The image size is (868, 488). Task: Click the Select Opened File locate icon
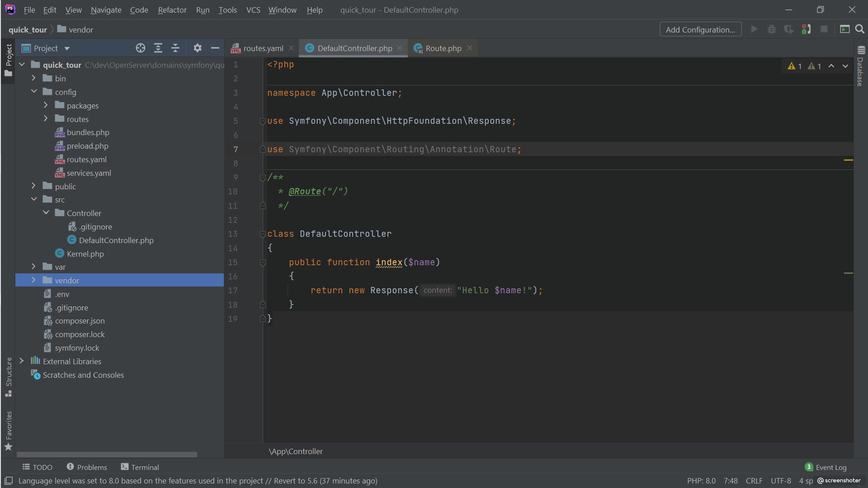[140, 48]
